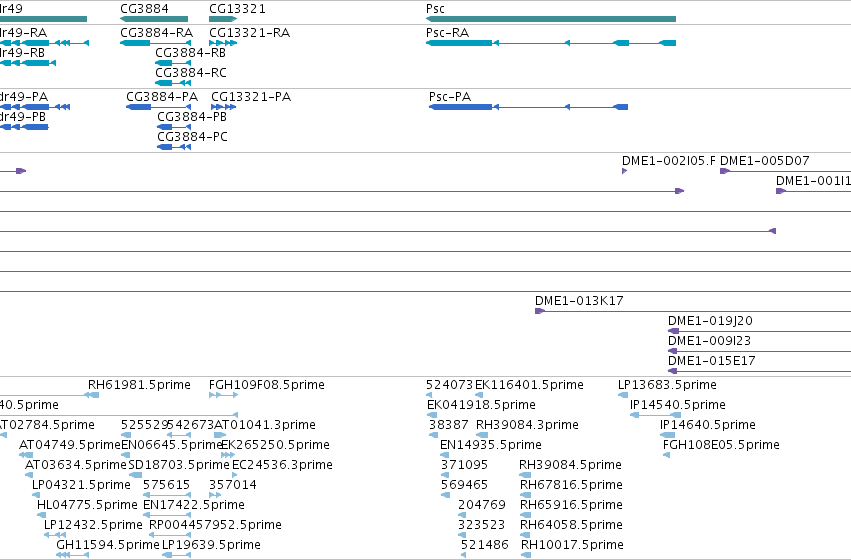
Task: Select EST RH65916.5prime
Action: click(x=571, y=505)
